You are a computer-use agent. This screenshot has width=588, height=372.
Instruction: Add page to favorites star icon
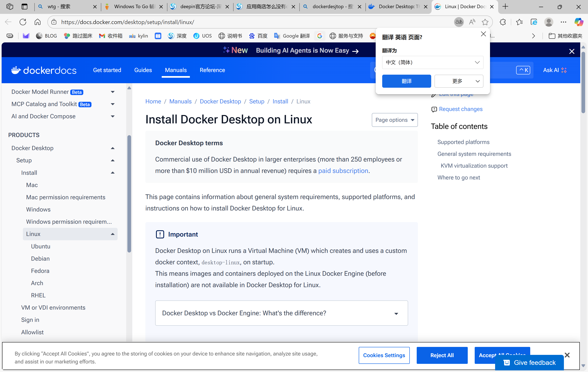(x=485, y=22)
